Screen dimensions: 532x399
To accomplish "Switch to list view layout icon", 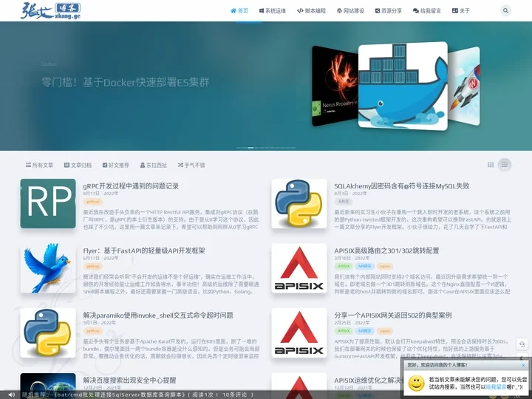I will (x=505, y=165).
